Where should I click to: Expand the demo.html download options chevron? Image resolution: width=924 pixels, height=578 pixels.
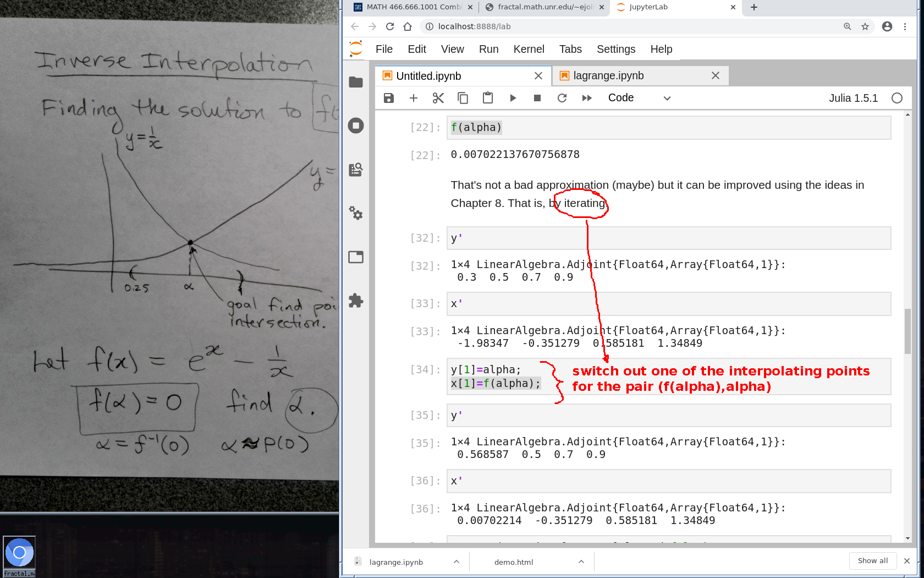581,561
